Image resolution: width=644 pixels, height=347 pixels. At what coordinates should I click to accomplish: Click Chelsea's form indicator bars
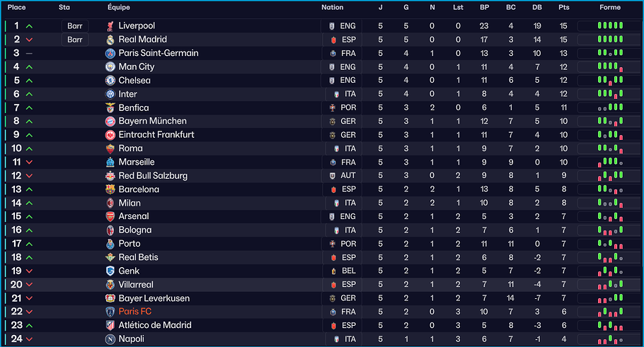(x=610, y=81)
